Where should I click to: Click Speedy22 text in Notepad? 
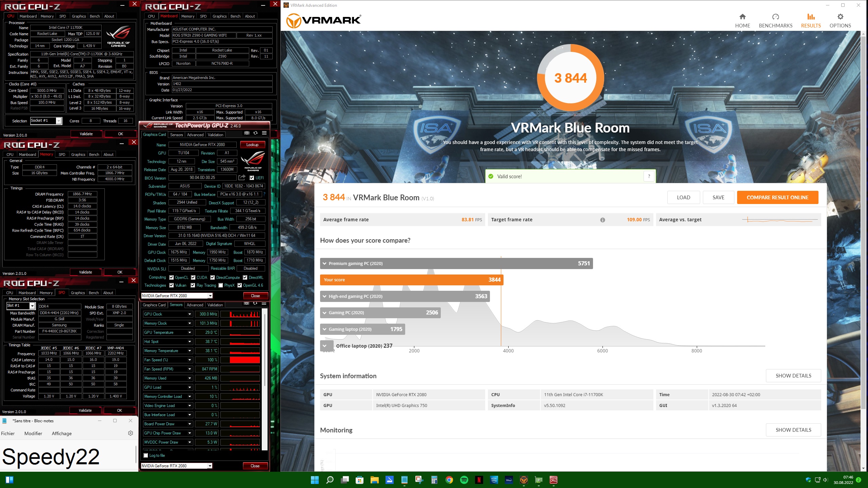click(x=51, y=457)
